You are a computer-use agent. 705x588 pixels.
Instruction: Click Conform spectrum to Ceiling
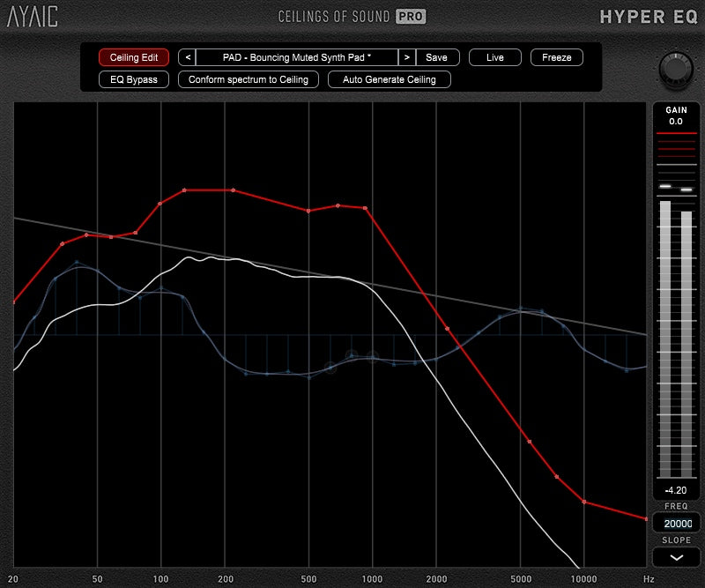pos(249,79)
